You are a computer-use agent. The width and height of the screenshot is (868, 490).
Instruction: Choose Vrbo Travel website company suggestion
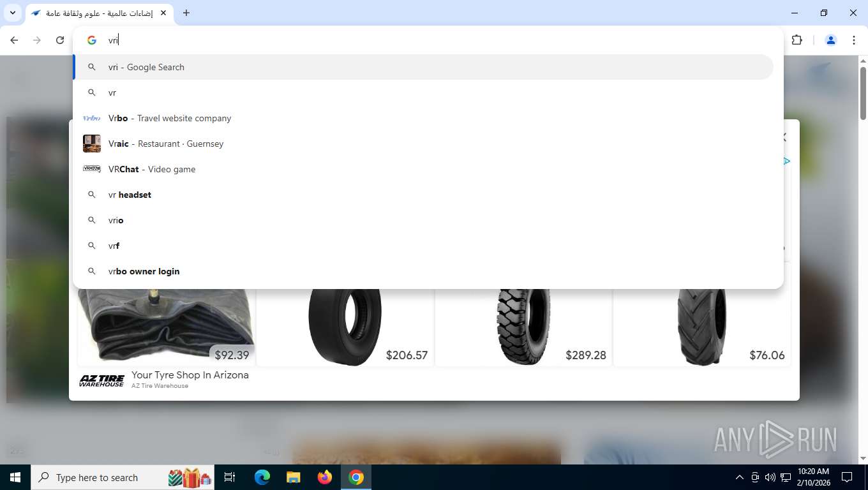423,118
